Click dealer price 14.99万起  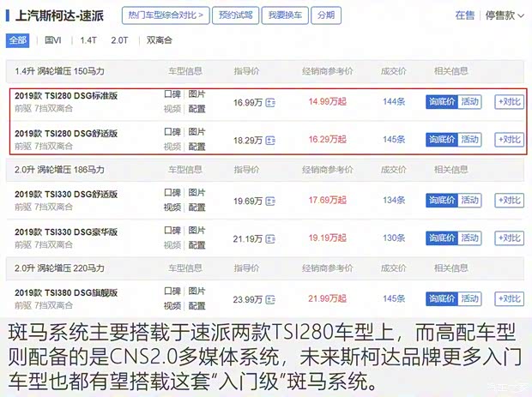tap(328, 101)
